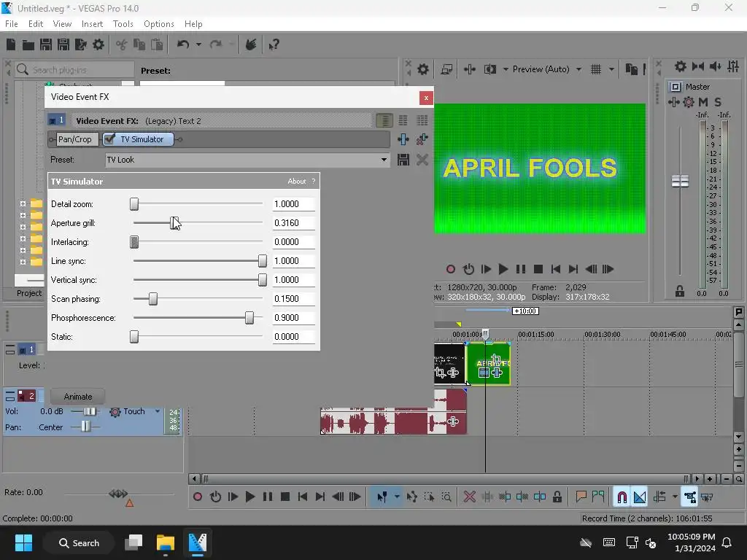Click the About link in TV Simulator
The image size is (747, 560).
point(296,182)
